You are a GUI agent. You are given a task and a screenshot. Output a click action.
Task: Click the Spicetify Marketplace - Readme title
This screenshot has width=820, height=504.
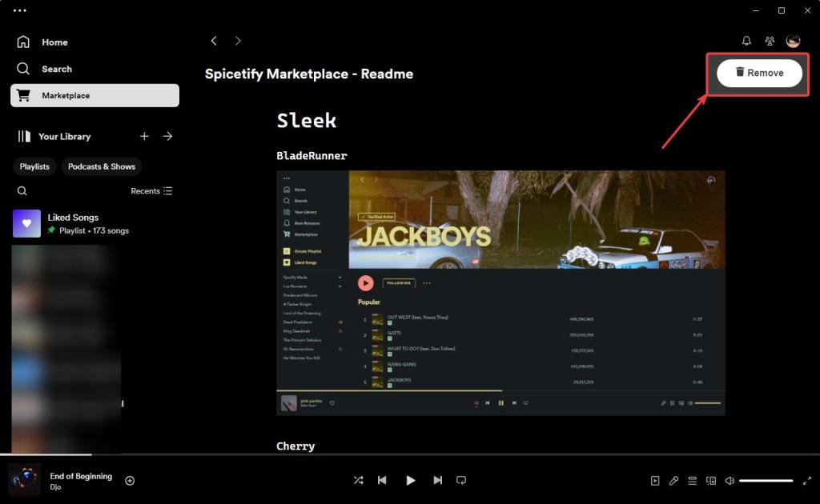pyautogui.click(x=309, y=74)
